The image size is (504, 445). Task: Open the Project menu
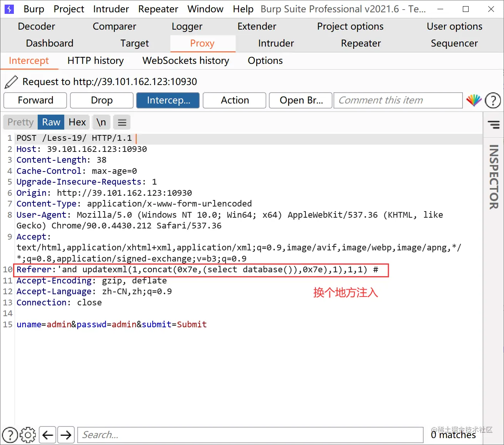click(69, 9)
